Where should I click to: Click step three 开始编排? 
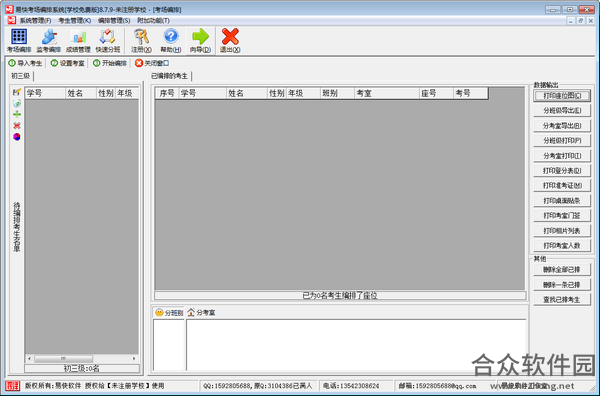[110, 63]
